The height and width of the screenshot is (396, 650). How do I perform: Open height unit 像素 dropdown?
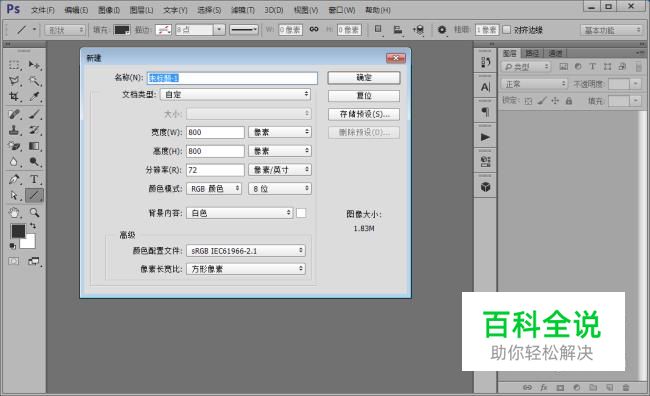[x=280, y=151]
